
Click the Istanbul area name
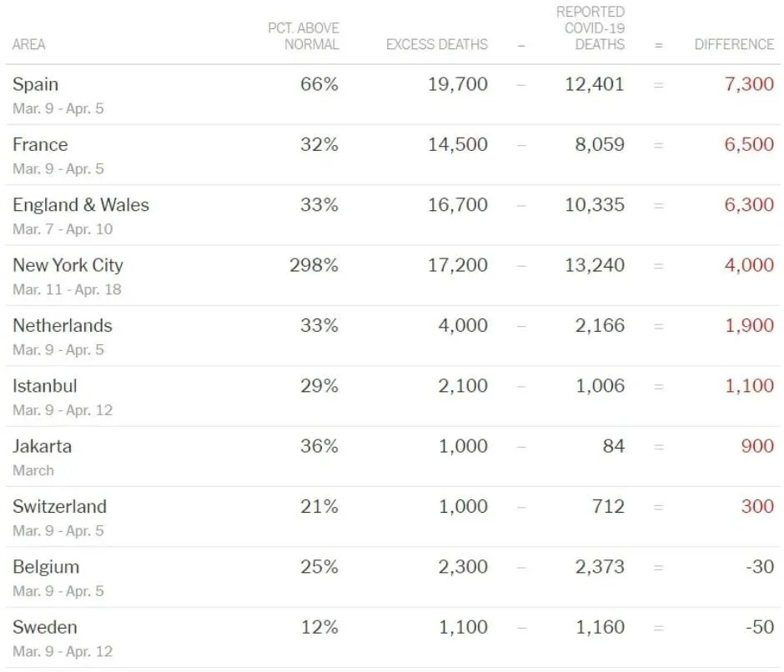[x=46, y=386]
